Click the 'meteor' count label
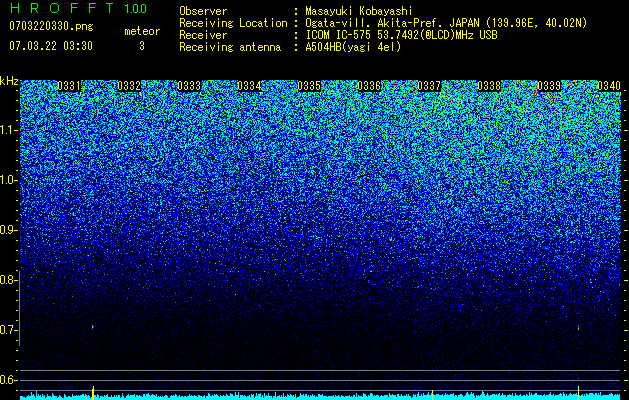The height and width of the screenshot is (400, 629). tap(142, 31)
